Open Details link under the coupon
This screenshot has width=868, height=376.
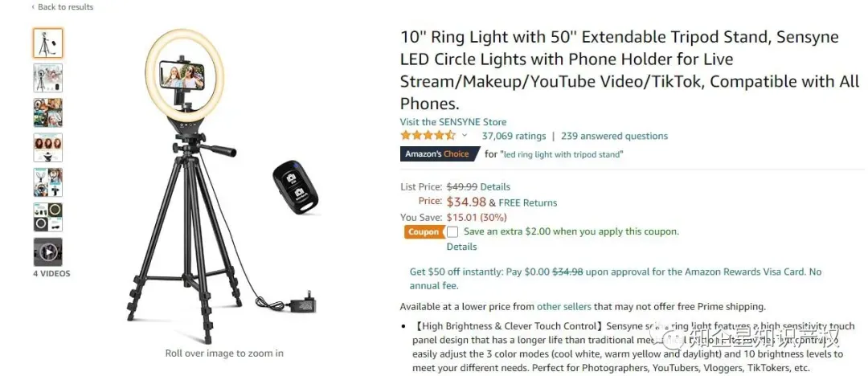click(x=461, y=247)
